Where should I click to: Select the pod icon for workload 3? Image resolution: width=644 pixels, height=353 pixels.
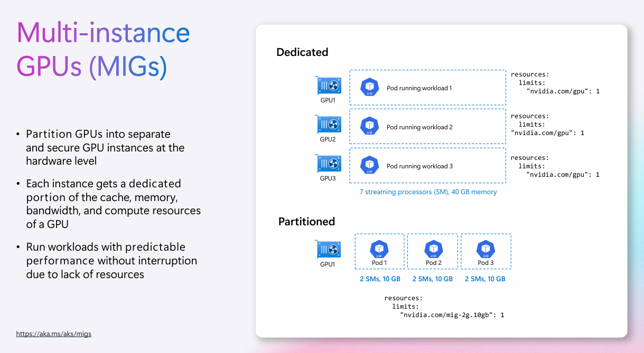point(370,166)
